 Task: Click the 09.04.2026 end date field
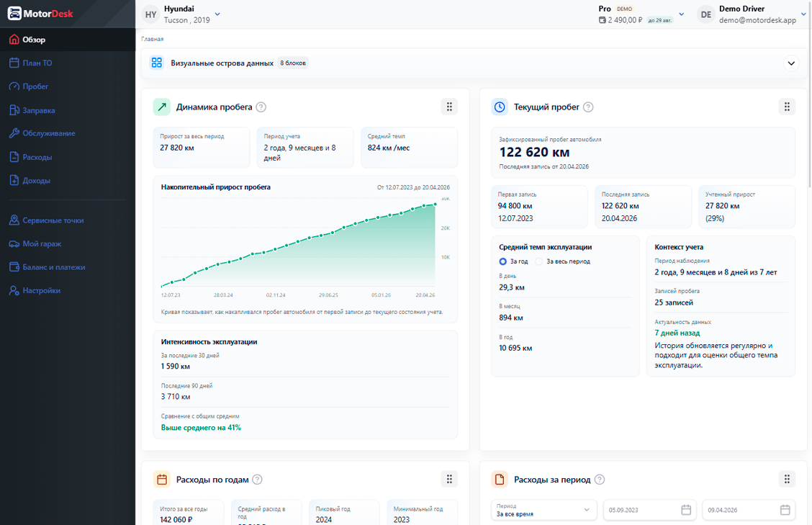tap(749, 510)
